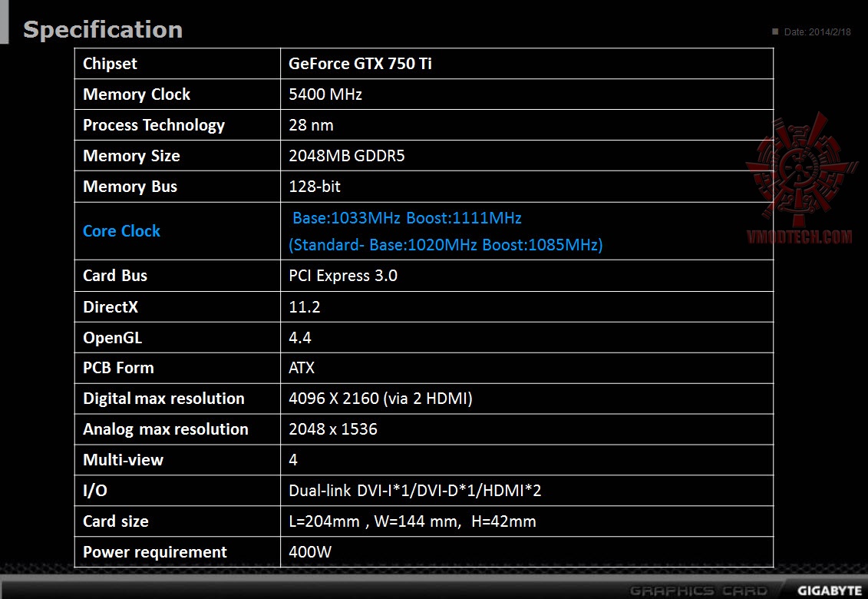Click the '(Standard- Base:1020MHz Boost:1085MHz)' line
This screenshot has width=868, height=599.
click(446, 245)
